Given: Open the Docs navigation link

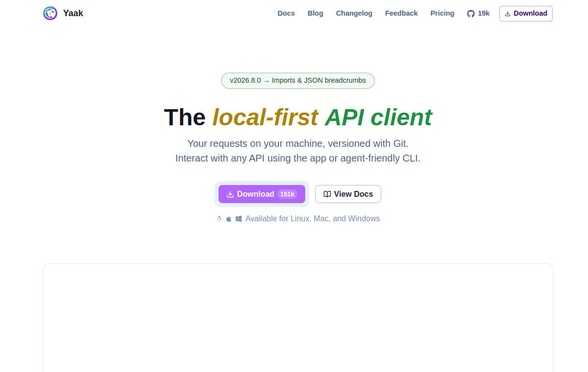Looking at the screenshot, I should click(x=286, y=13).
